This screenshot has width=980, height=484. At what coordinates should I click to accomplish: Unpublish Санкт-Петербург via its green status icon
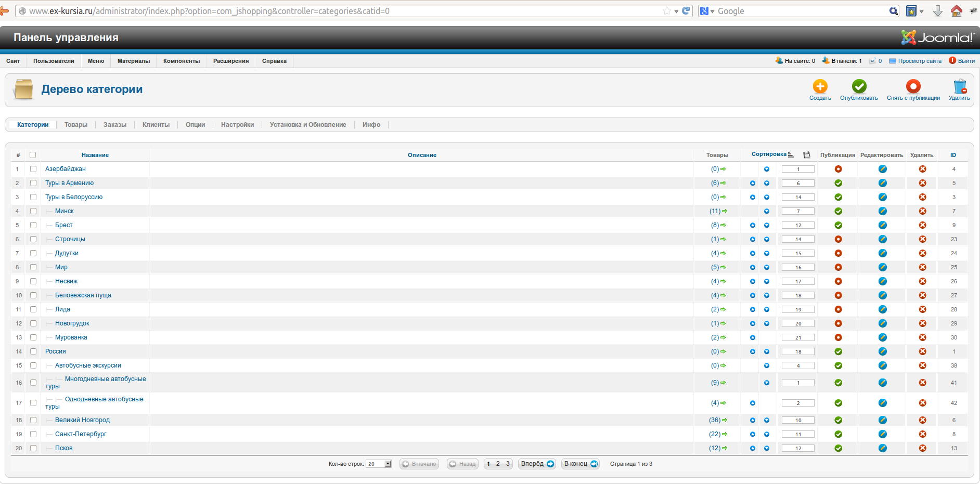click(x=838, y=434)
